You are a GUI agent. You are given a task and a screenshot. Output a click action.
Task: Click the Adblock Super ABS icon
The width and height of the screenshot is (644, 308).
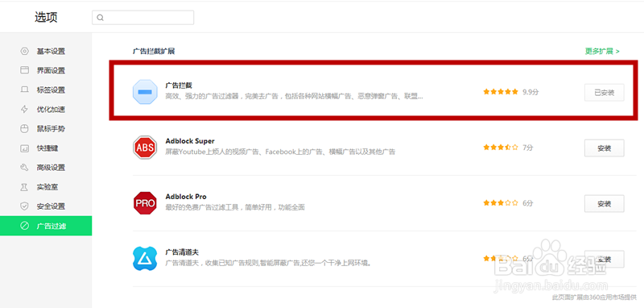coord(145,148)
